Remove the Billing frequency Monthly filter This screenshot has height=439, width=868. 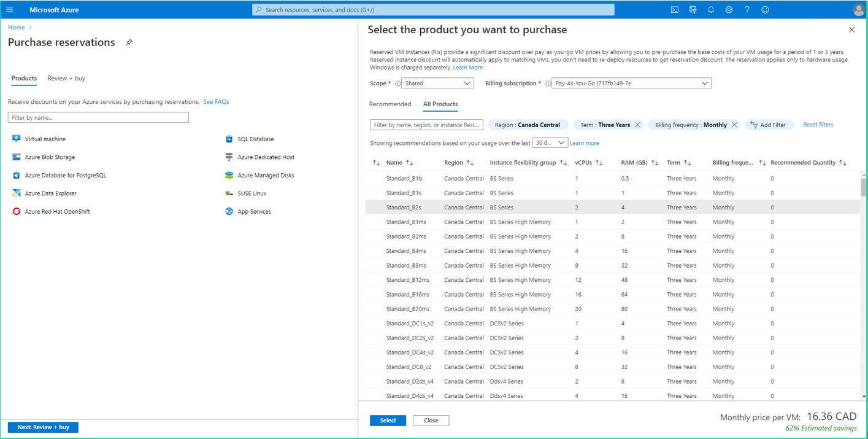pos(734,125)
